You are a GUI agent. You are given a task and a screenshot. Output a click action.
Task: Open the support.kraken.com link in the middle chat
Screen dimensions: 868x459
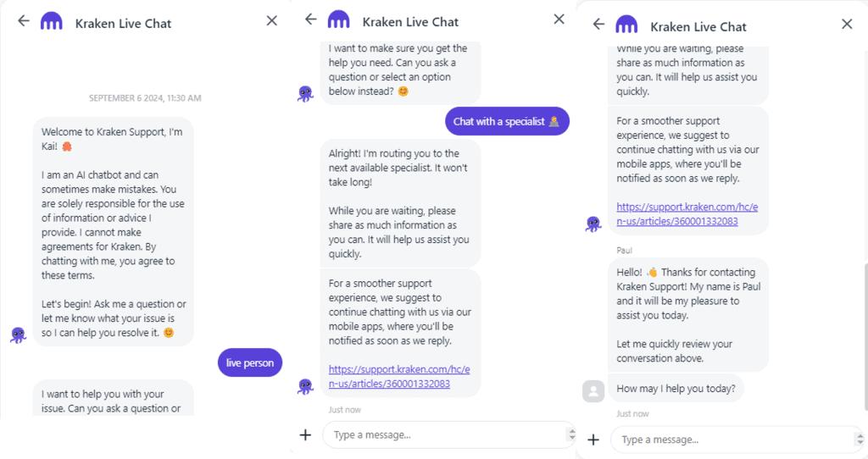pos(399,377)
